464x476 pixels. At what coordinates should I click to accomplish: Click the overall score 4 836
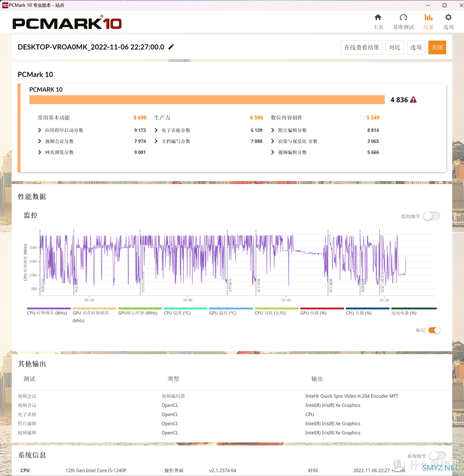[x=399, y=100]
